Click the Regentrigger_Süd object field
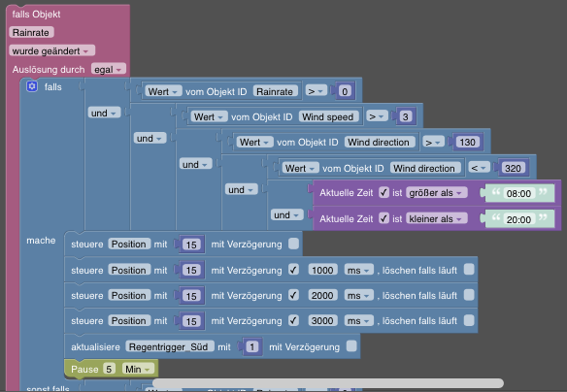 pos(169,346)
